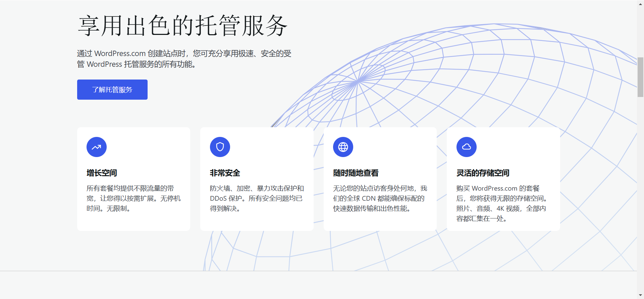Click the 享用出色的托管服务 main headline

point(183,26)
